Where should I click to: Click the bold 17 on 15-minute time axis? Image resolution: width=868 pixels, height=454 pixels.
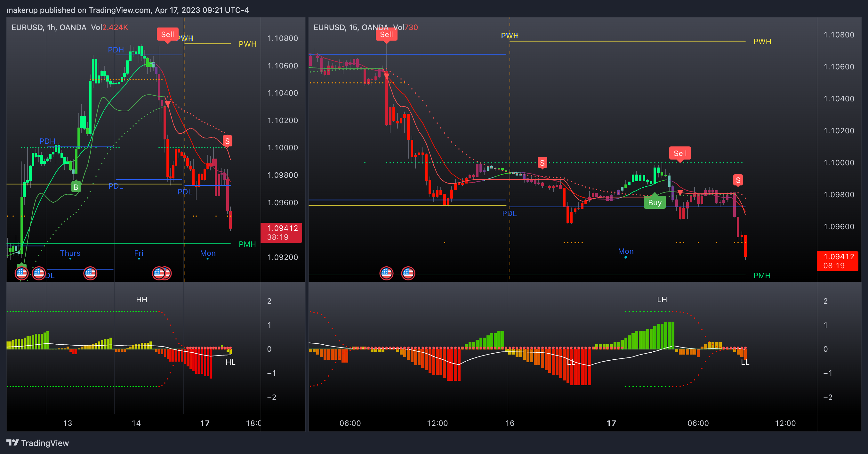point(611,423)
